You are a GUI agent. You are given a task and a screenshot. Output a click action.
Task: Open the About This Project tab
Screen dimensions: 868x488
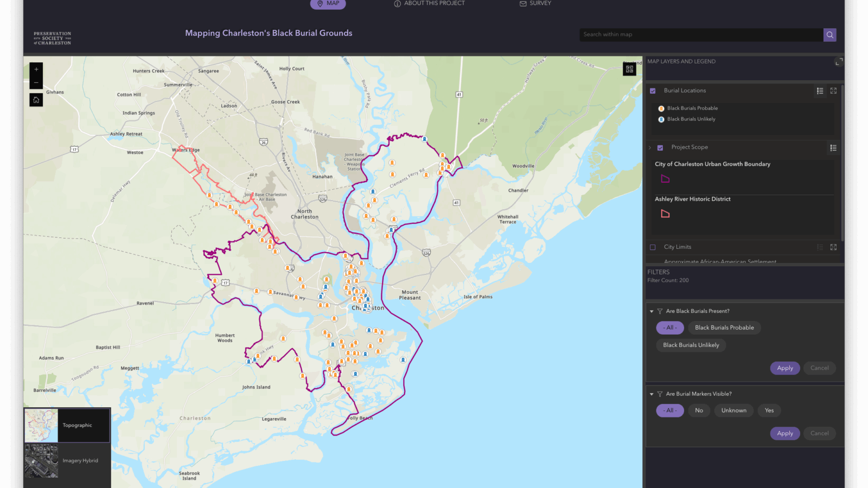coord(429,3)
